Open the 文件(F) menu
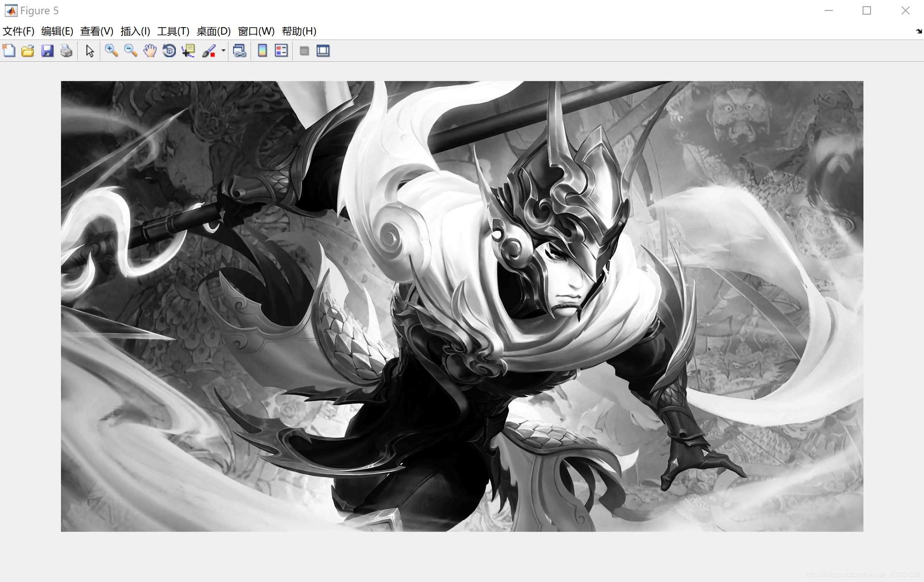Image resolution: width=924 pixels, height=582 pixels. [x=18, y=31]
